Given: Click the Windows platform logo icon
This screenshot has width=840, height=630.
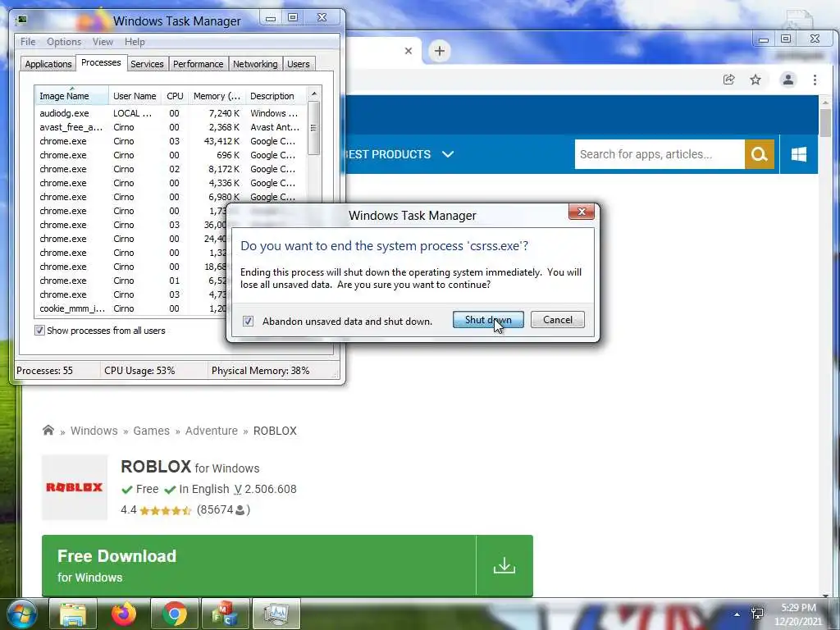Looking at the screenshot, I should 799,154.
